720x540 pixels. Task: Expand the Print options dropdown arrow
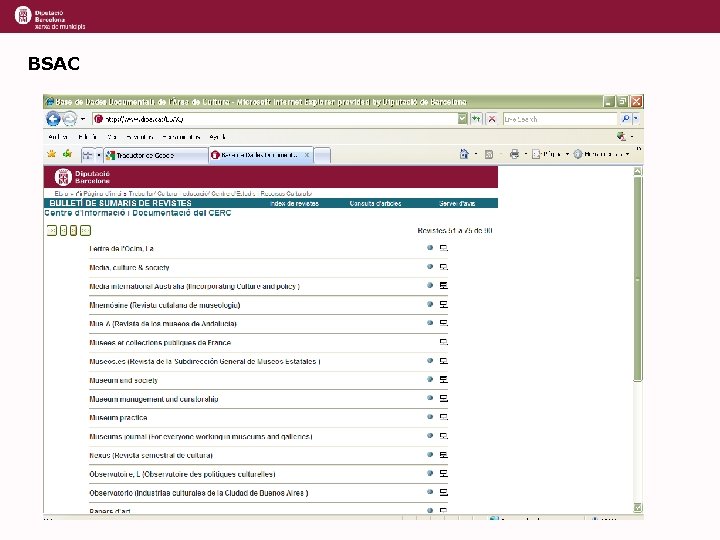pyautogui.click(x=526, y=154)
